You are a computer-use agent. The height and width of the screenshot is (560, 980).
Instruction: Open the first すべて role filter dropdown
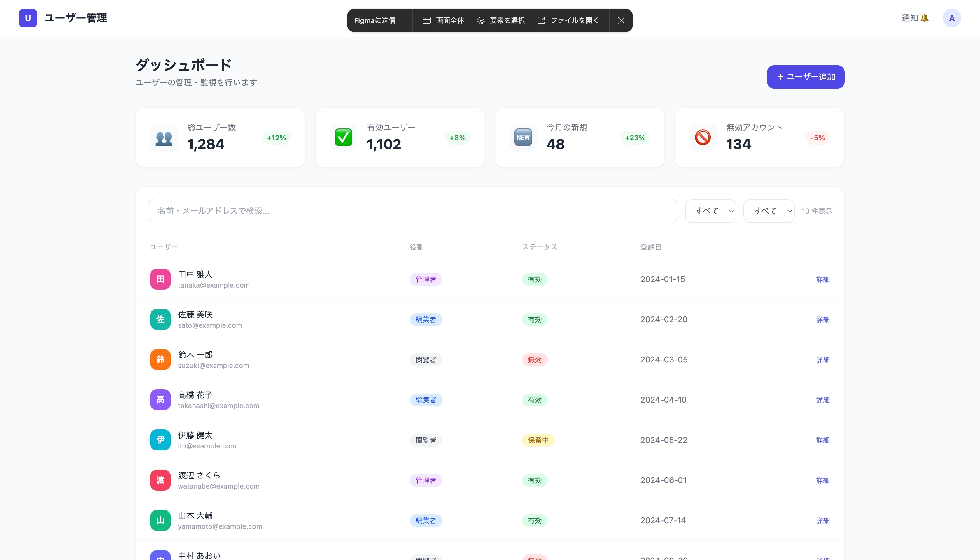click(x=710, y=211)
